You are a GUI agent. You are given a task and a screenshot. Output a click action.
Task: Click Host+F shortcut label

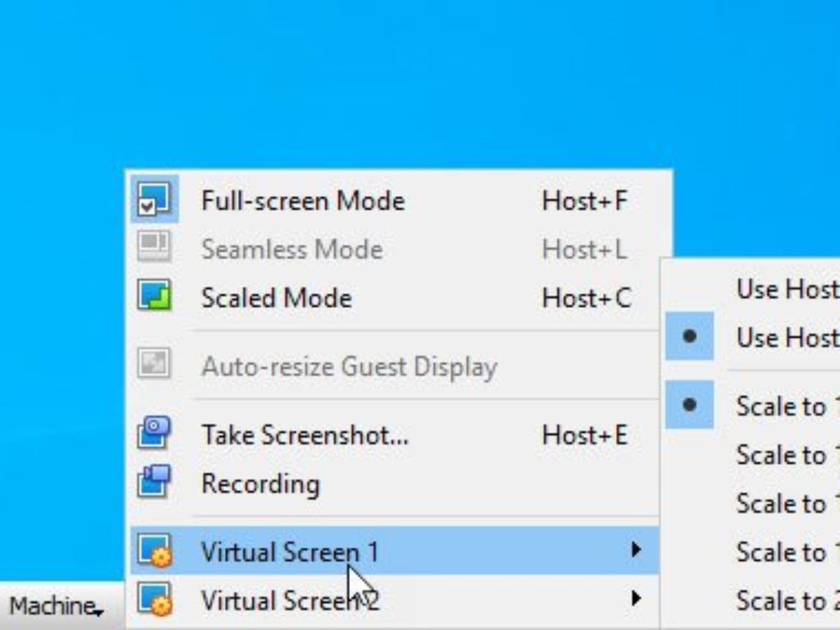585,202
